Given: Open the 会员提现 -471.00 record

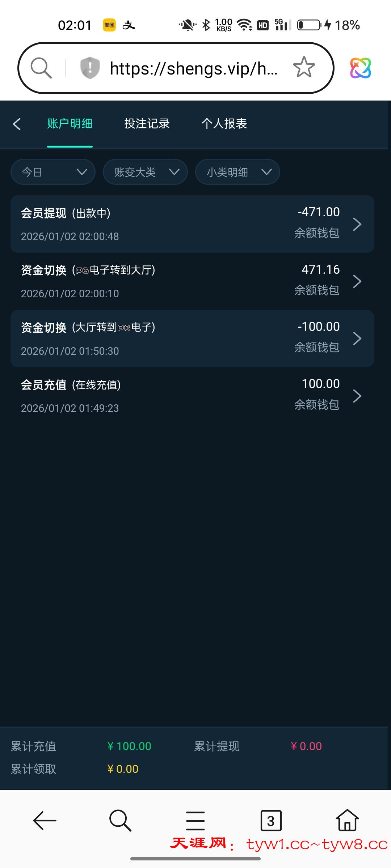Looking at the screenshot, I should click(x=192, y=224).
